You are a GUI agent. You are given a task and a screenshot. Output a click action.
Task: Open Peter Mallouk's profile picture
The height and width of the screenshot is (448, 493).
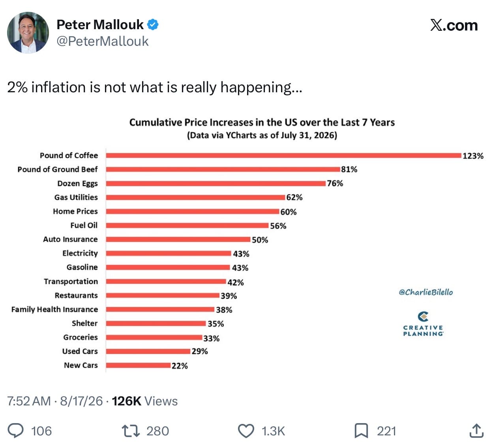[28, 33]
